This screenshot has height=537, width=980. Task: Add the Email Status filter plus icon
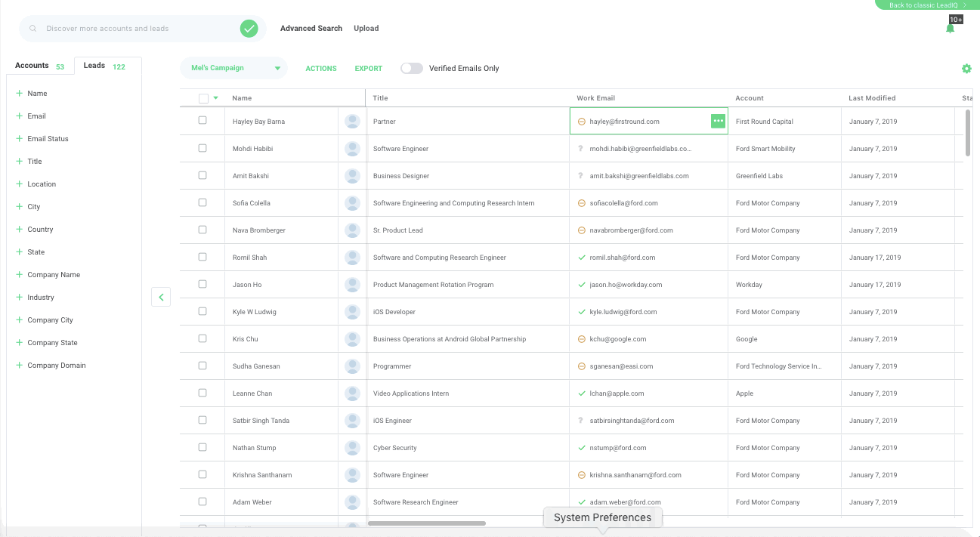[x=19, y=139]
